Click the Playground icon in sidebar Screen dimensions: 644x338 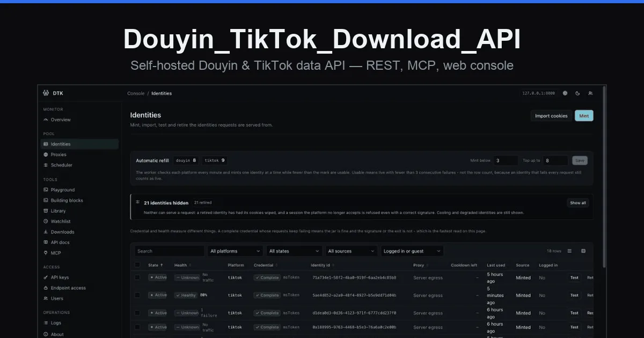pos(46,189)
